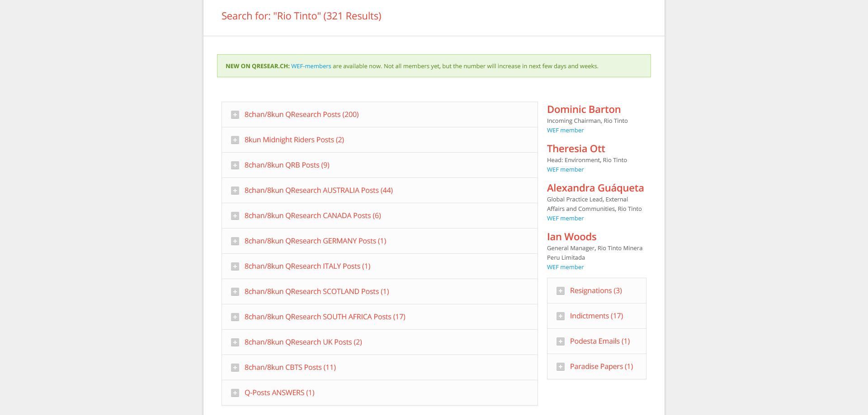Select 8chan/8kun CBTS Posts (11) title
The width and height of the screenshot is (868, 415).
[290, 368]
